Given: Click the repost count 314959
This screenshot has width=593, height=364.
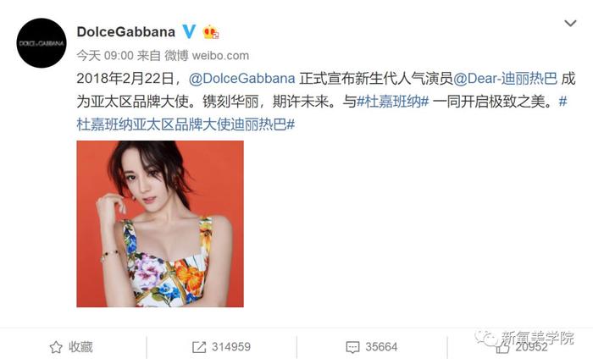Looking at the screenshot, I should point(231,347).
